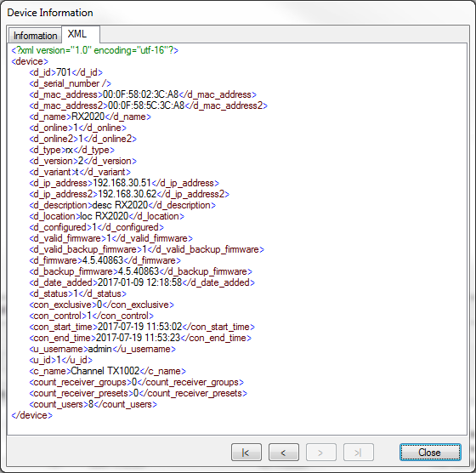Click the u_id line

coord(60,360)
